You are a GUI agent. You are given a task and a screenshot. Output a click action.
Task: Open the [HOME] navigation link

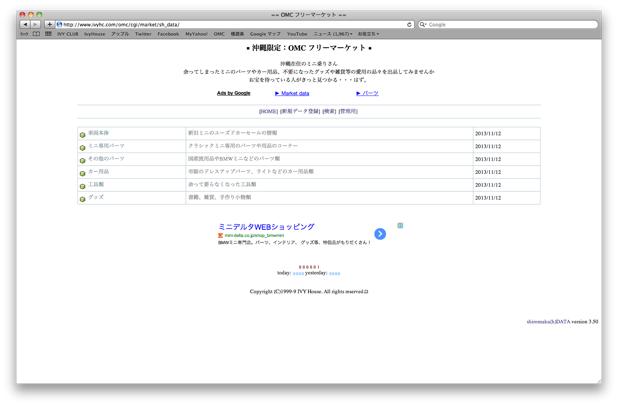tap(268, 112)
